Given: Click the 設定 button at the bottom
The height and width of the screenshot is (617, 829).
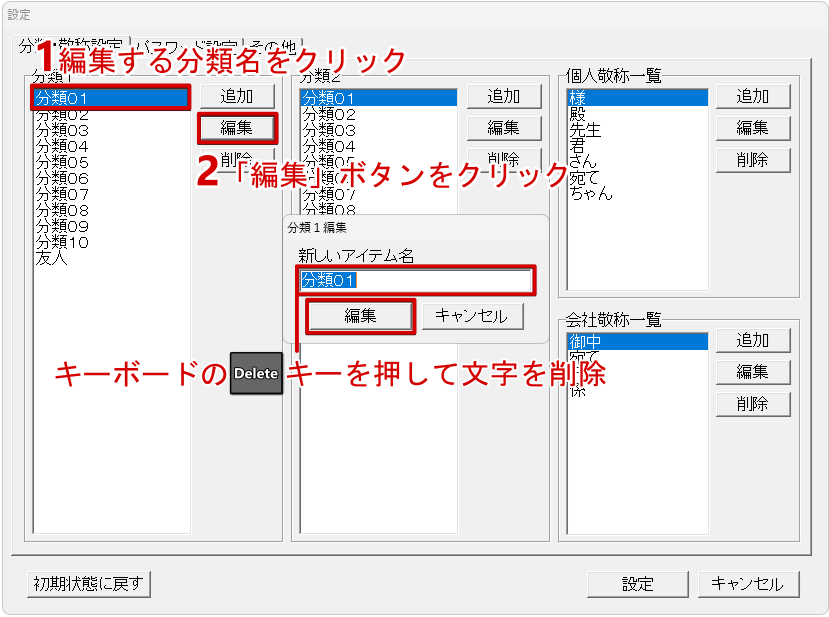Looking at the screenshot, I should pos(637,584).
